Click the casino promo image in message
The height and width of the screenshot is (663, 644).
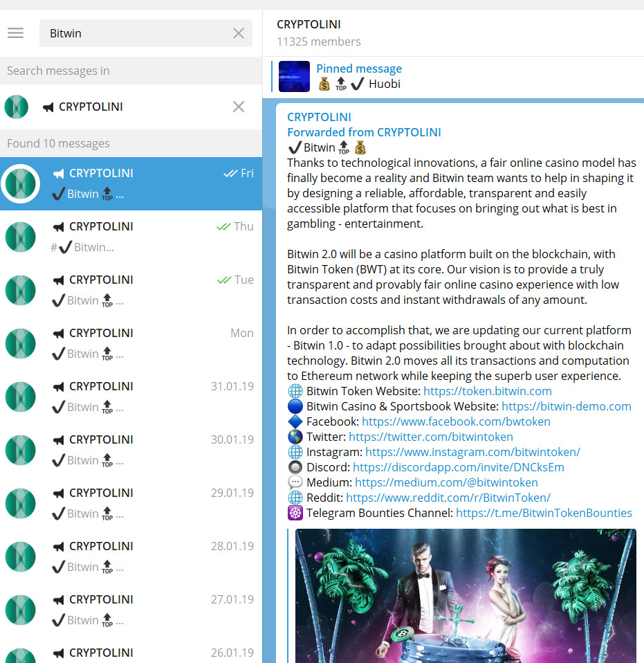(466, 596)
